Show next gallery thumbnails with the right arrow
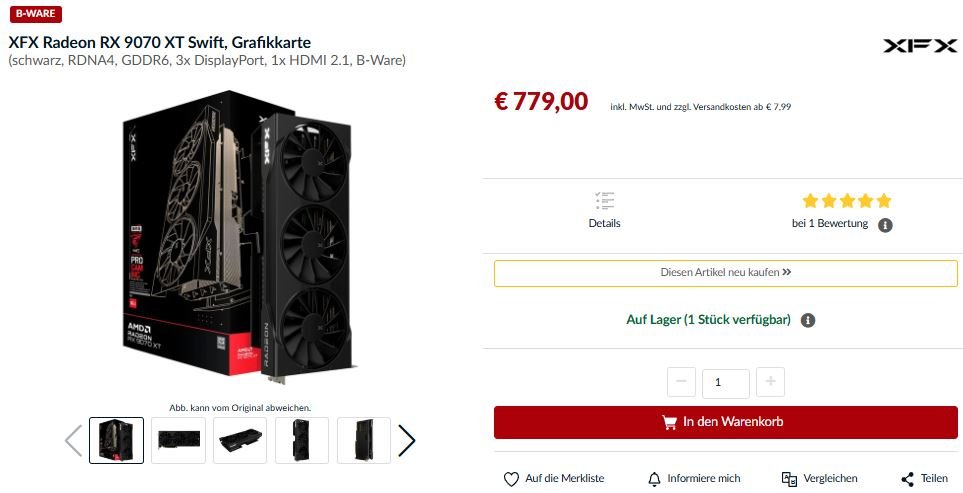The width and height of the screenshot is (963, 493). click(407, 440)
